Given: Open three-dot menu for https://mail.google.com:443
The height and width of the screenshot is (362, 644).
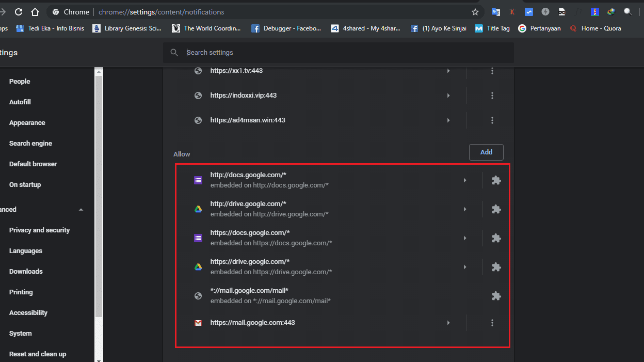Looking at the screenshot, I should (x=492, y=323).
